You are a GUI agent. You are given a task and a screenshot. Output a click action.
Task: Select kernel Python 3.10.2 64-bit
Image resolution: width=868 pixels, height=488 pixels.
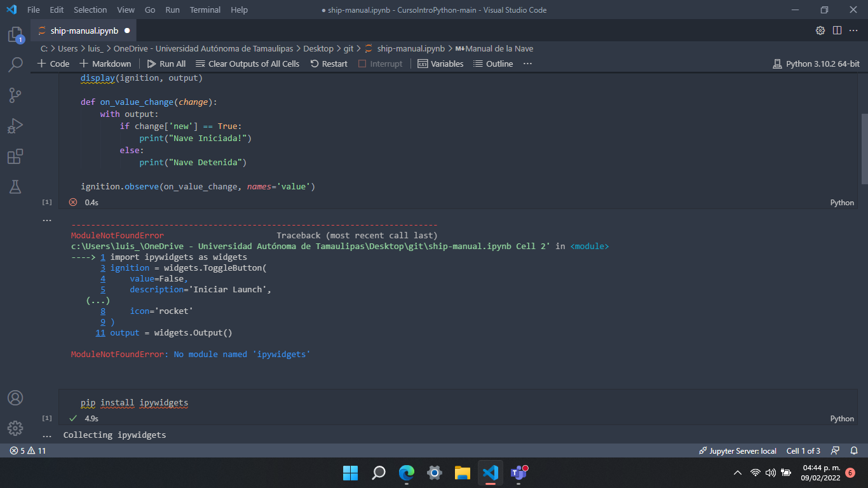pyautogui.click(x=816, y=64)
